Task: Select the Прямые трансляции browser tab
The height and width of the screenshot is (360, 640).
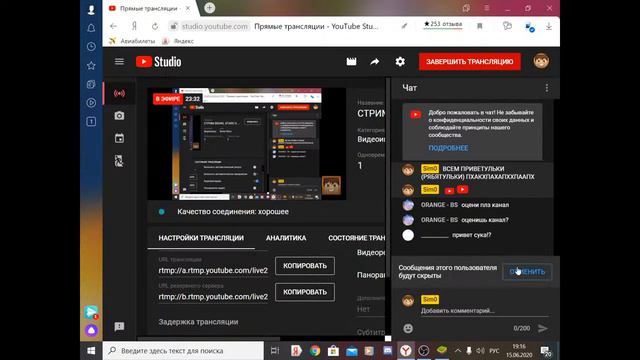Action: [149, 8]
